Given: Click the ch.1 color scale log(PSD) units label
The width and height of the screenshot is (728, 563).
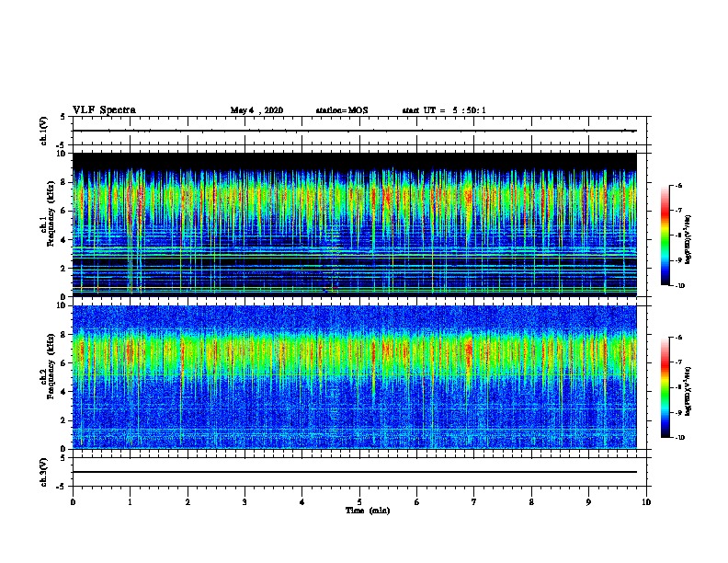Looking at the screenshot, I should tap(688, 239).
